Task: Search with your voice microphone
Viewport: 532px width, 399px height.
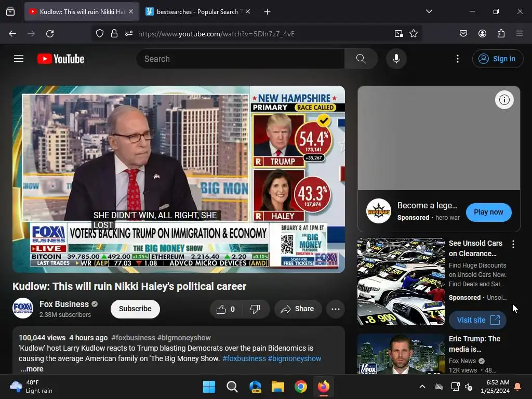Action: click(396, 59)
